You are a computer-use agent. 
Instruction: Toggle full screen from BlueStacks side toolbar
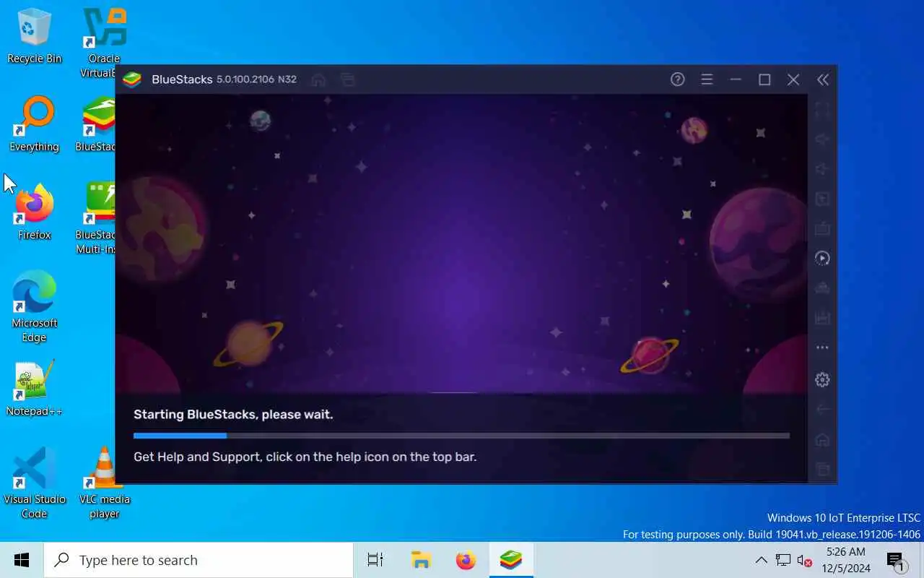tap(822, 111)
